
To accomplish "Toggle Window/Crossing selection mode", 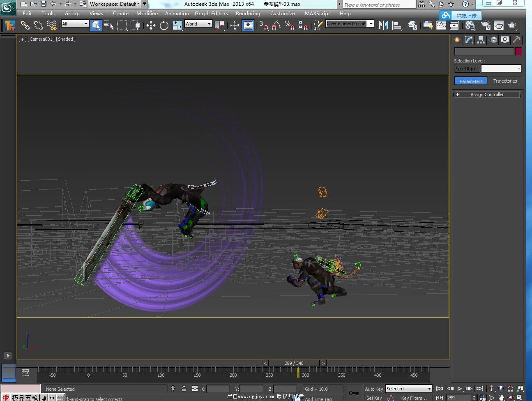I will [x=136, y=25].
